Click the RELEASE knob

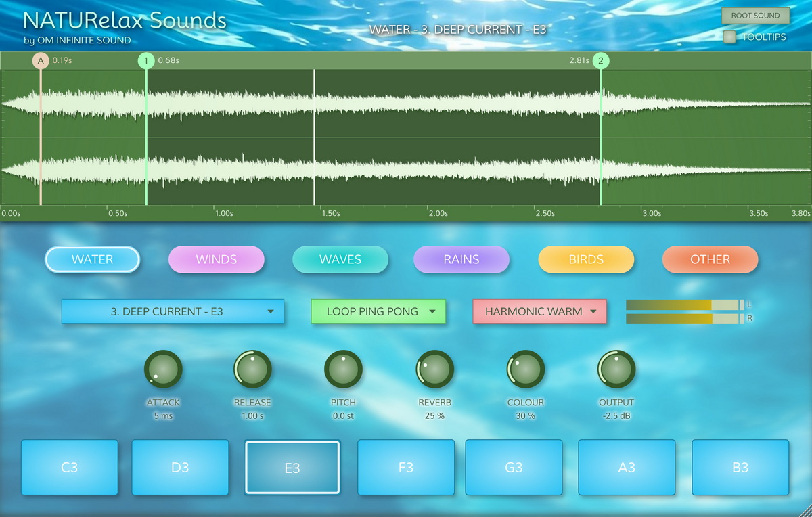click(252, 369)
